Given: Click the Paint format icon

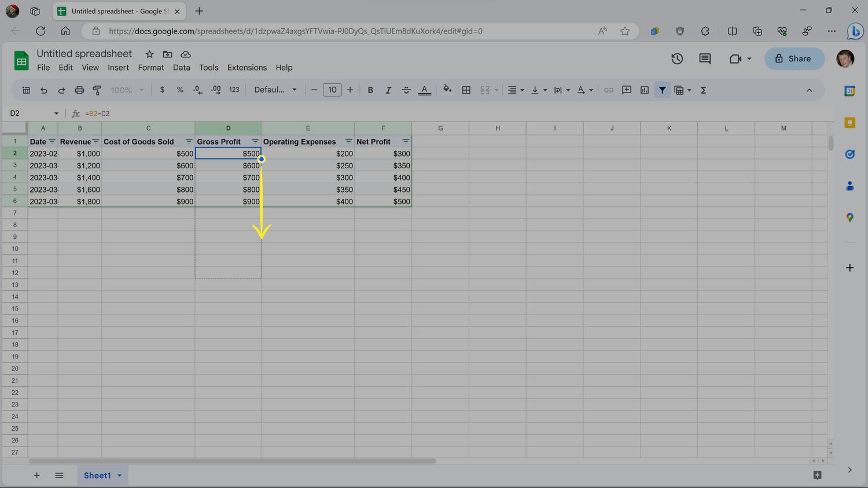Looking at the screenshot, I should coord(97,90).
